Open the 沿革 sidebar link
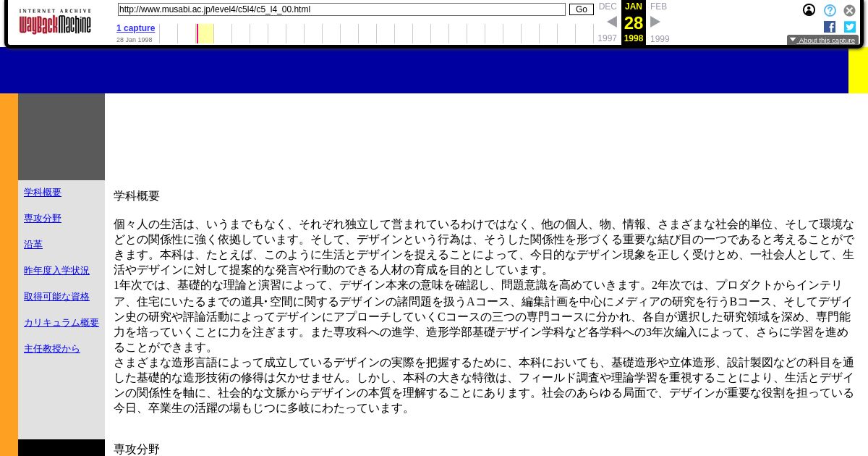Viewport: 868px width, 456px height. point(33,245)
